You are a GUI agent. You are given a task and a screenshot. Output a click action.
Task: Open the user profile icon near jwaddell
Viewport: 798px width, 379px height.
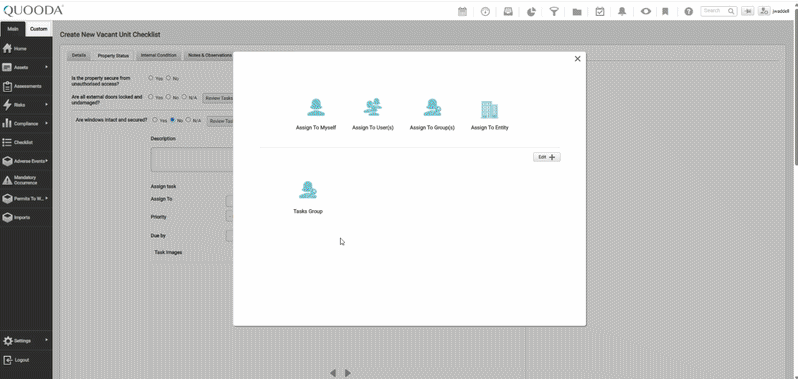click(764, 11)
